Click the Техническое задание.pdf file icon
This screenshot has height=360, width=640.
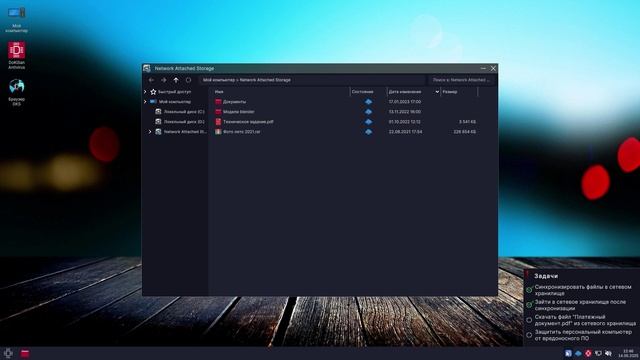[x=218, y=122]
